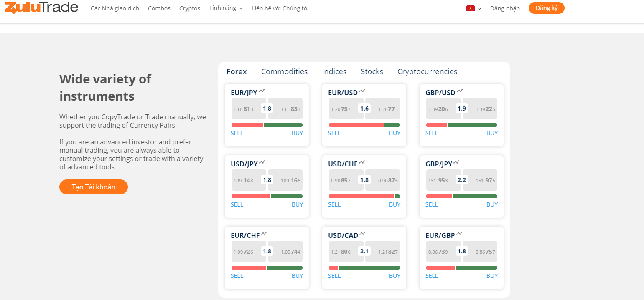Click the Đăng nhập link
This screenshot has width=644, height=300.
[x=505, y=8]
